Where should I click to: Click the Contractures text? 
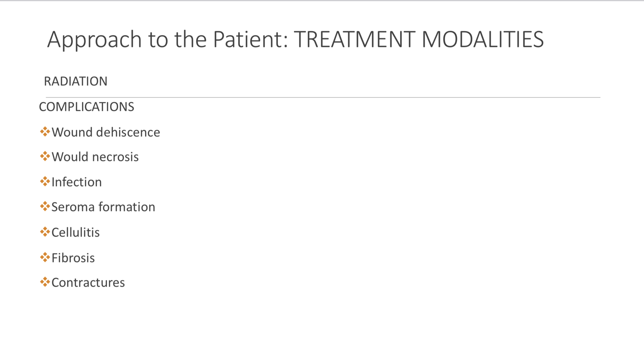[88, 283]
